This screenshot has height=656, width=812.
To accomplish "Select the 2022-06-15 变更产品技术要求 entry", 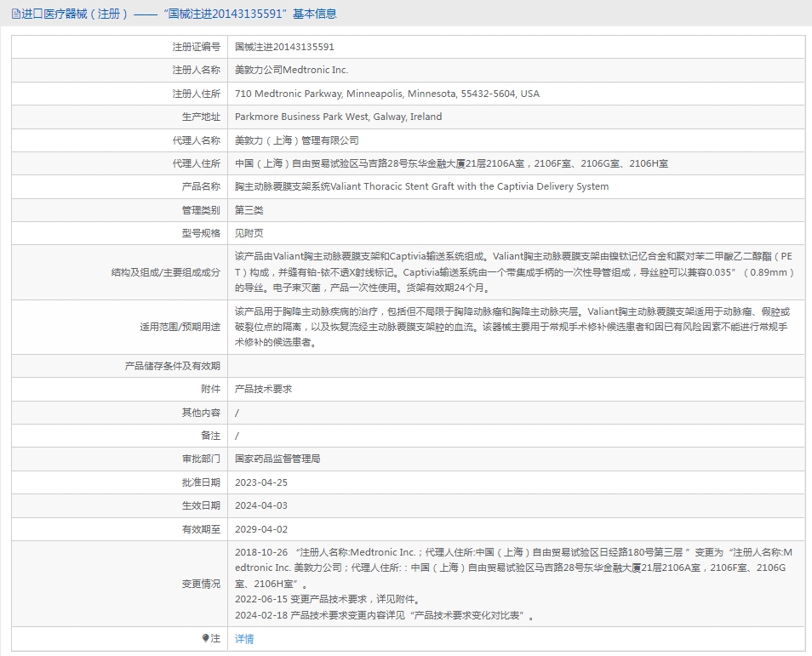I will pyautogui.click(x=328, y=600).
